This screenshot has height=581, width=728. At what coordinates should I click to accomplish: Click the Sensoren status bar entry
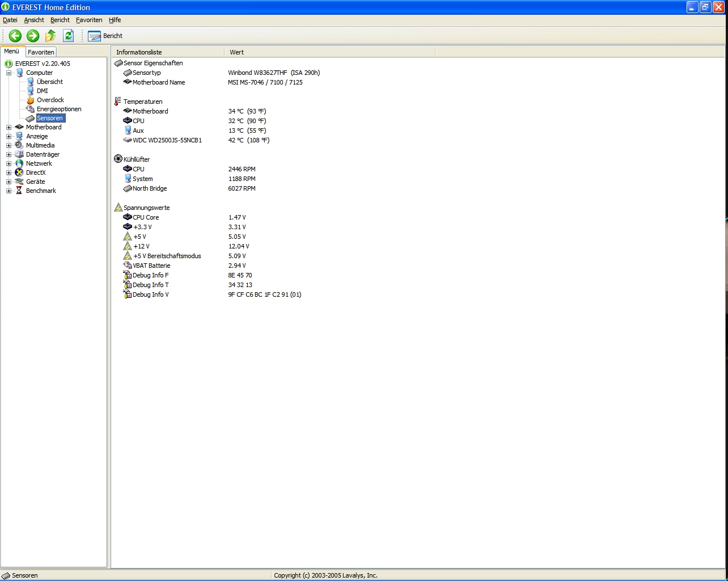click(20, 575)
